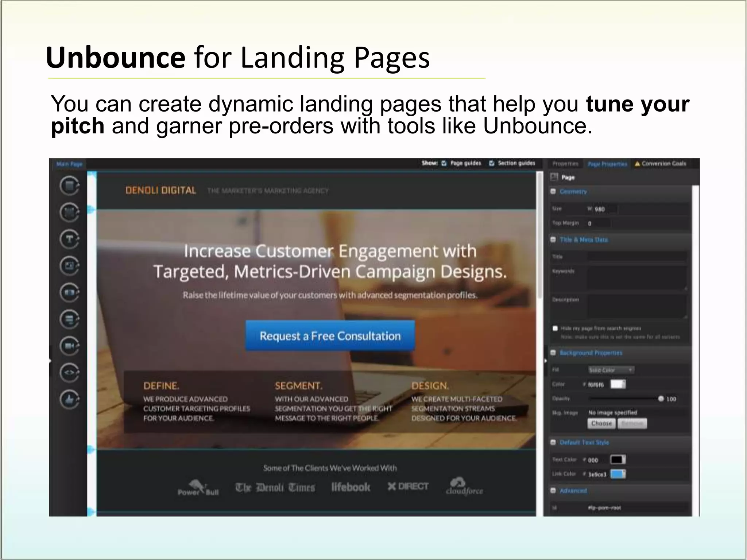This screenshot has height=560, width=747.
Task: Click the Power Bull client logo
Action: (x=198, y=488)
